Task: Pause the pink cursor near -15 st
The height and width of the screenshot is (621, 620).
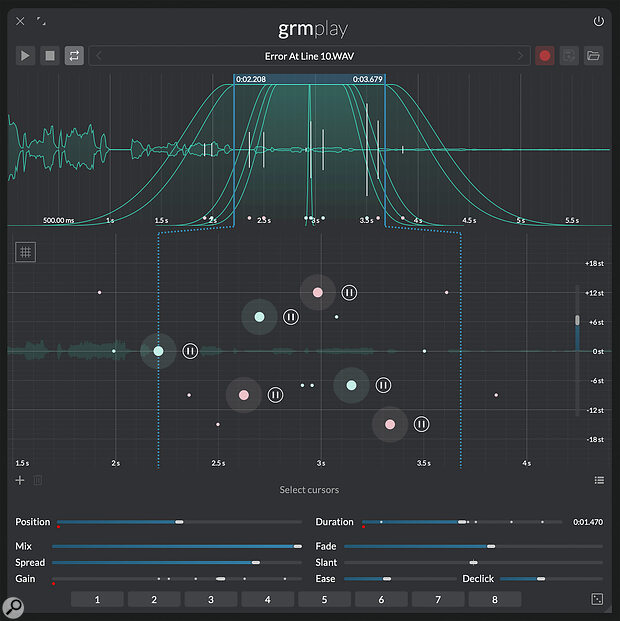Action: point(421,425)
